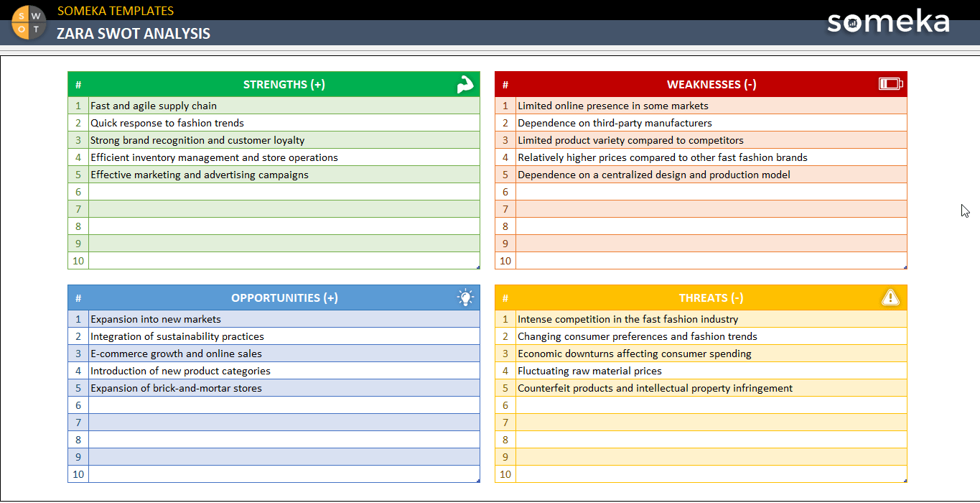
Task: Click the # header of Strengths table
Action: [78, 84]
